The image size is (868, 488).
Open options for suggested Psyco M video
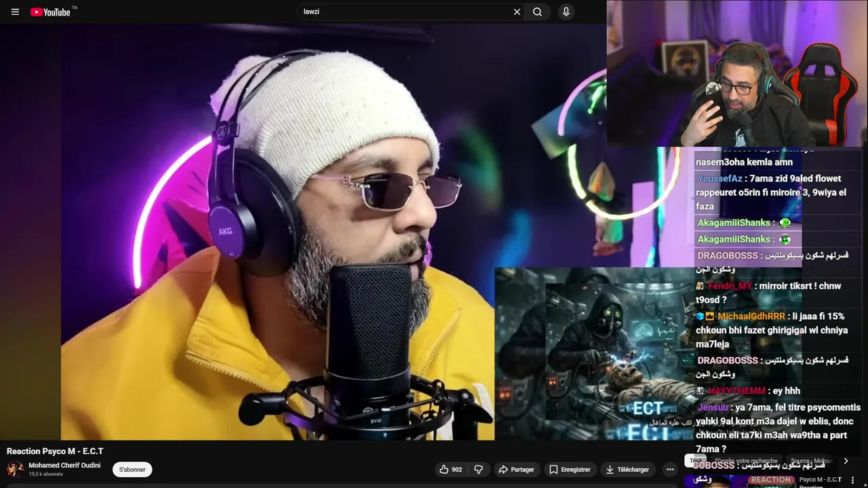(852, 481)
